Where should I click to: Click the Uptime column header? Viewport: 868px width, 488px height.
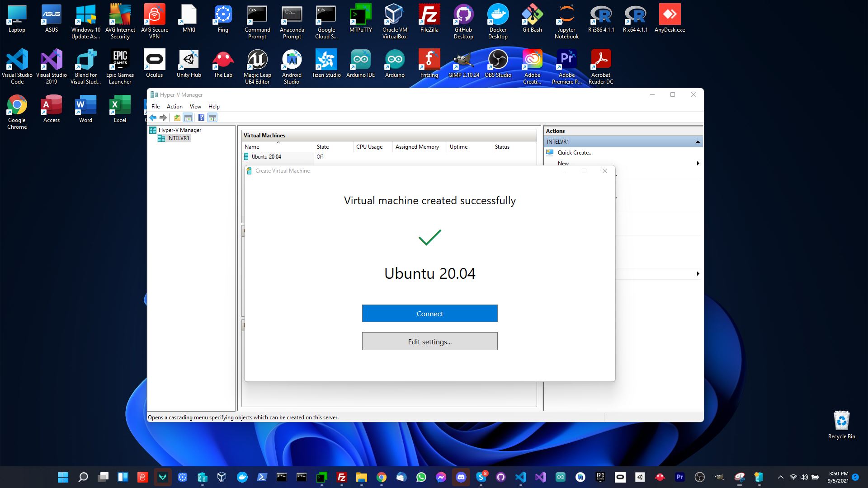[469, 147]
